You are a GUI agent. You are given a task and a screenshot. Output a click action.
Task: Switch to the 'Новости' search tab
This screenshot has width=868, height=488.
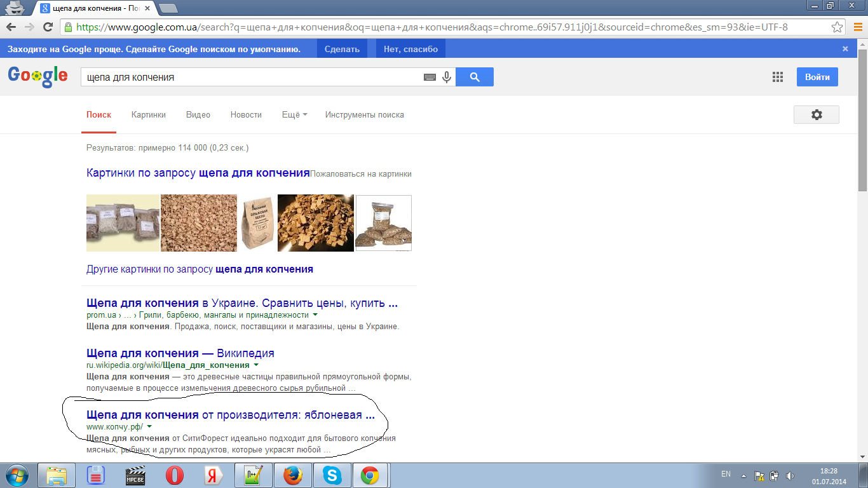246,114
